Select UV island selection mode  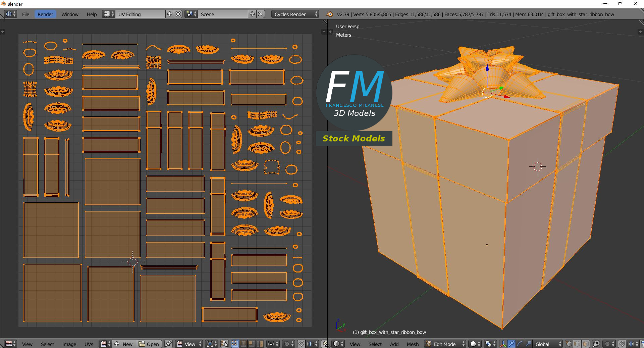click(260, 344)
